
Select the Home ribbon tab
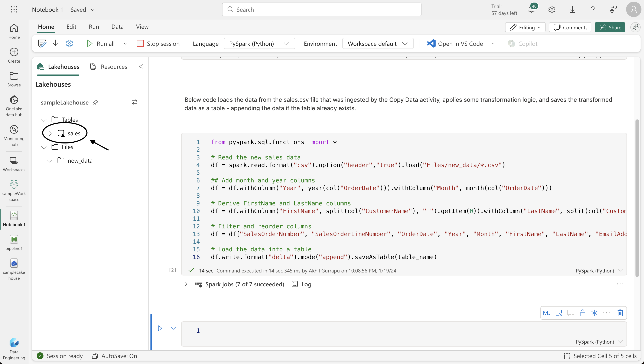pyautogui.click(x=46, y=27)
